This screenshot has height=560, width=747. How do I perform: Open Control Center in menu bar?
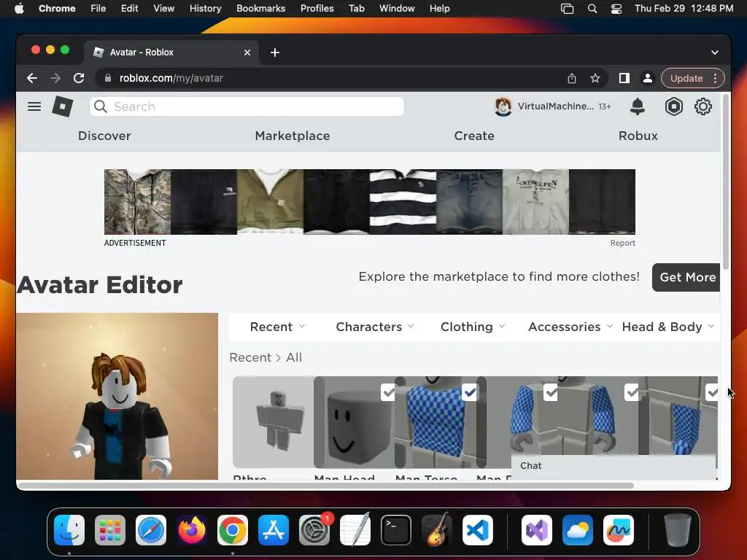[x=616, y=9]
